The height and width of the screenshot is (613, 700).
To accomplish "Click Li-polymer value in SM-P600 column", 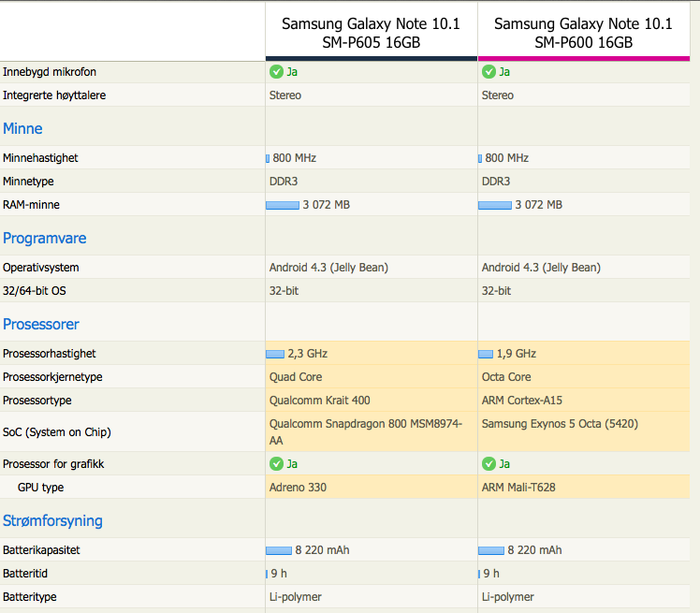I will [508, 597].
